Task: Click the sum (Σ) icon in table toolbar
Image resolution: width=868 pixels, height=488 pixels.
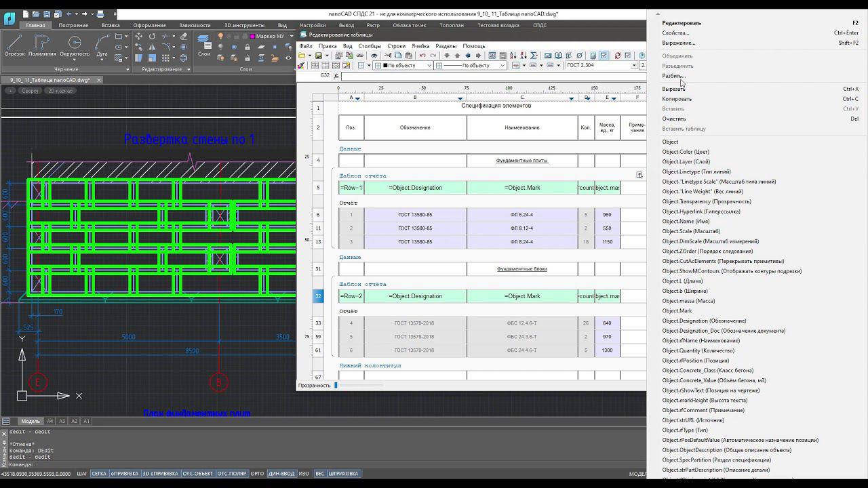Action: 534,56
